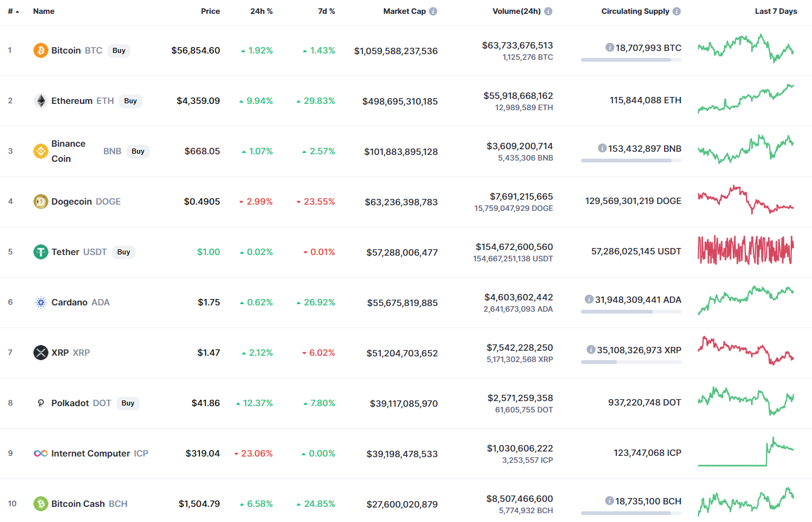
Task: Click info icon beside XRP circulating supply
Action: (x=590, y=349)
